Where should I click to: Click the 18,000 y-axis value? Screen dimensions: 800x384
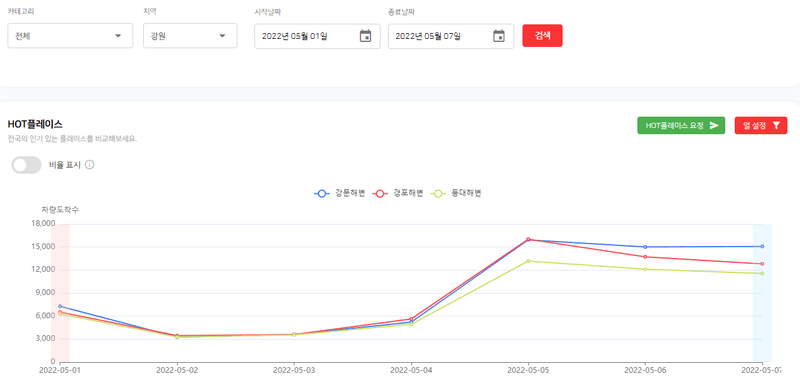44,224
